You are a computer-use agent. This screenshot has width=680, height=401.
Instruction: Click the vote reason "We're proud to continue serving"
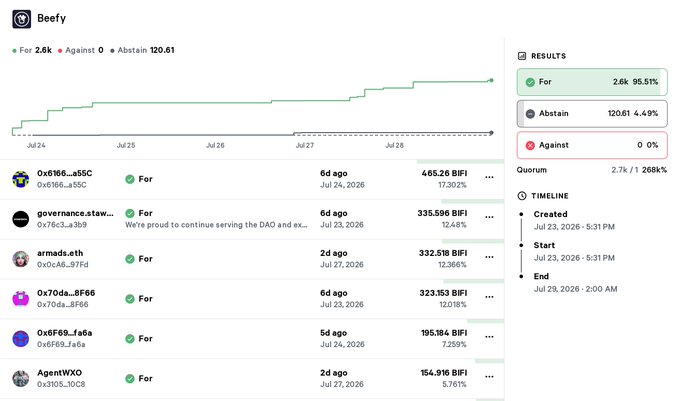216,225
